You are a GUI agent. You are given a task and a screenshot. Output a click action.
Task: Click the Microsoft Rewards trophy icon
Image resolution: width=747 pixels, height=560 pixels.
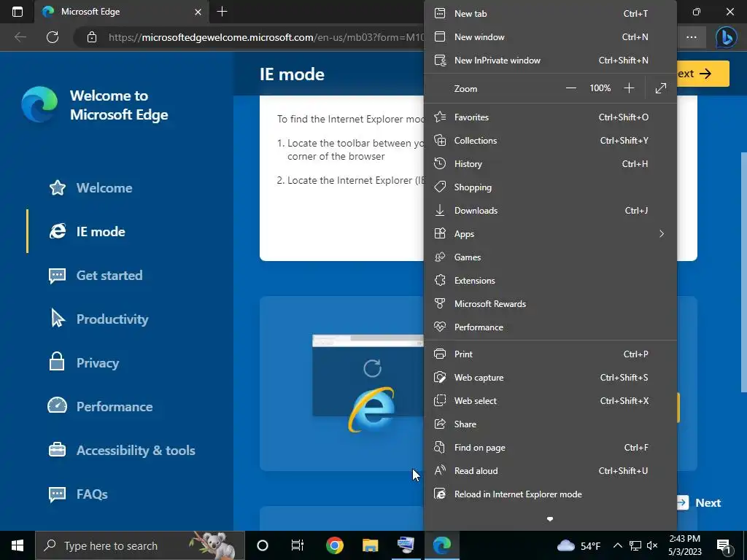tap(440, 303)
